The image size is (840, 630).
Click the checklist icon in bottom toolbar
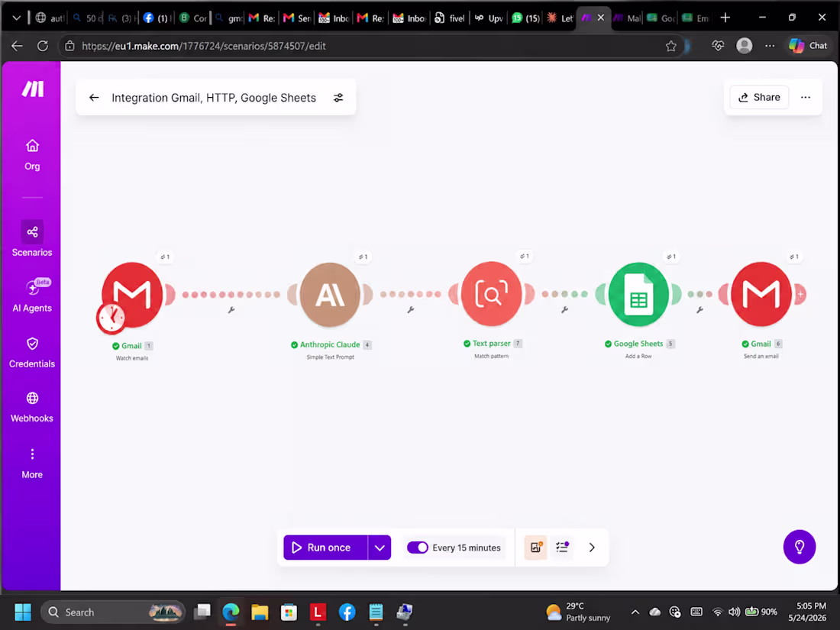pyautogui.click(x=562, y=548)
